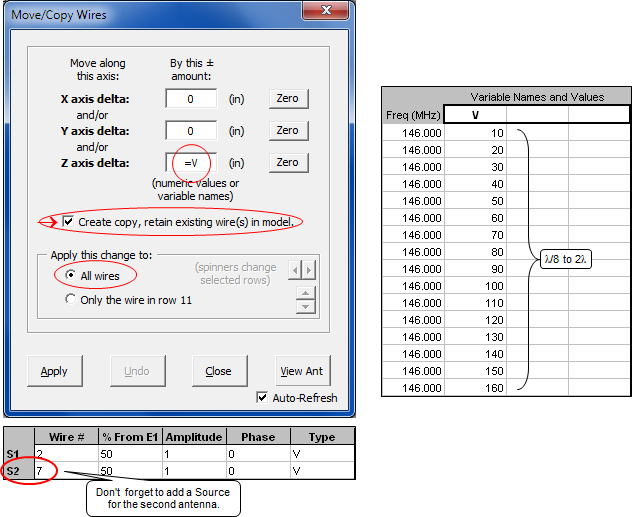Click the right arrow spinner for selected rows

[309, 270]
